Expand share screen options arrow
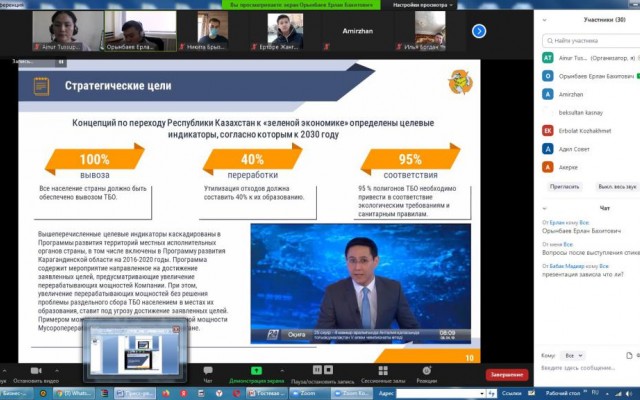 pos(282,371)
